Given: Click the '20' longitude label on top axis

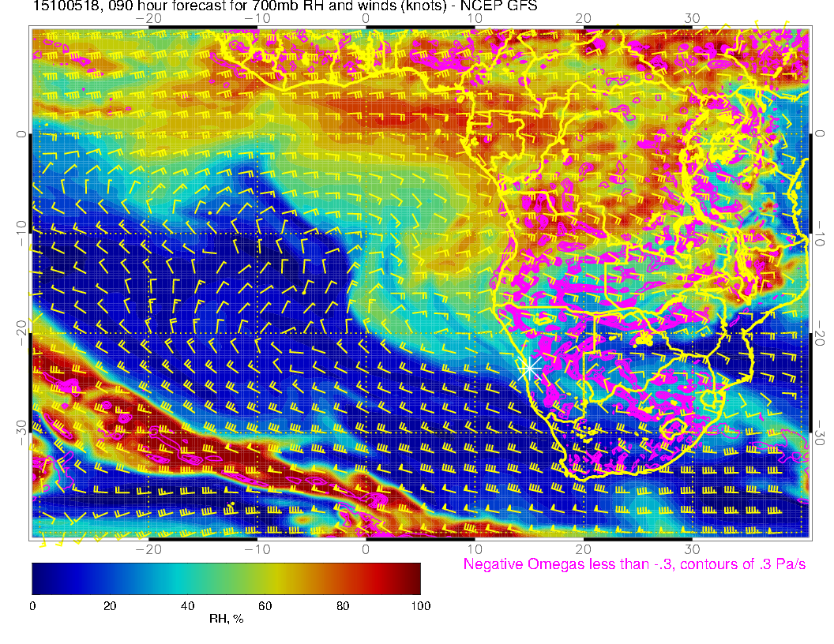Looking at the screenshot, I should click(x=584, y=19).
